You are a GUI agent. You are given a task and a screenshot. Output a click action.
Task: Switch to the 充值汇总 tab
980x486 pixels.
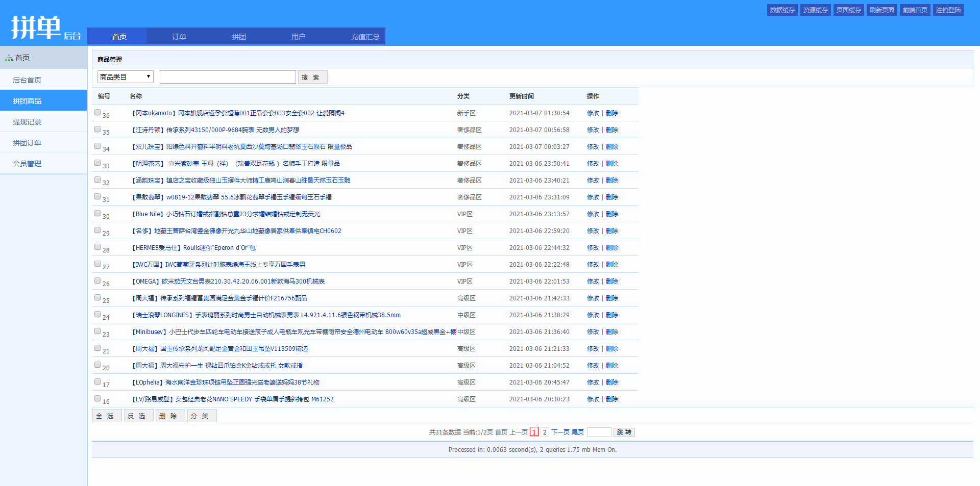click(365, 36)
